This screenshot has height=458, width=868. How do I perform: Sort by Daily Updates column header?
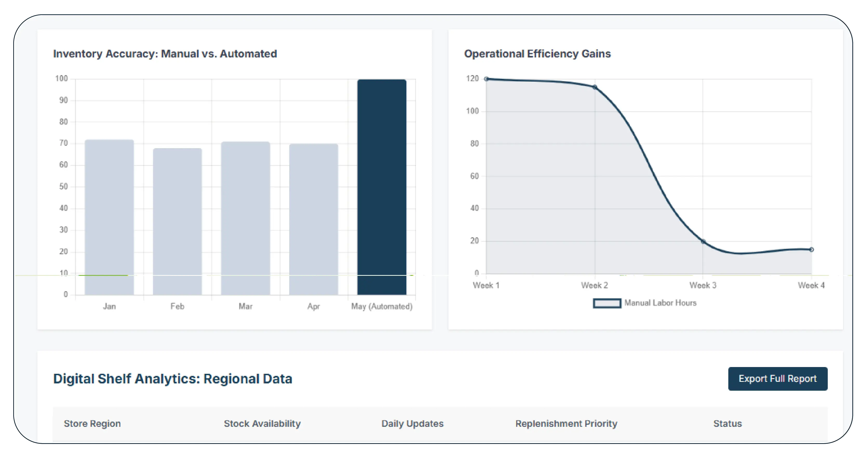[x=412, y=424]
